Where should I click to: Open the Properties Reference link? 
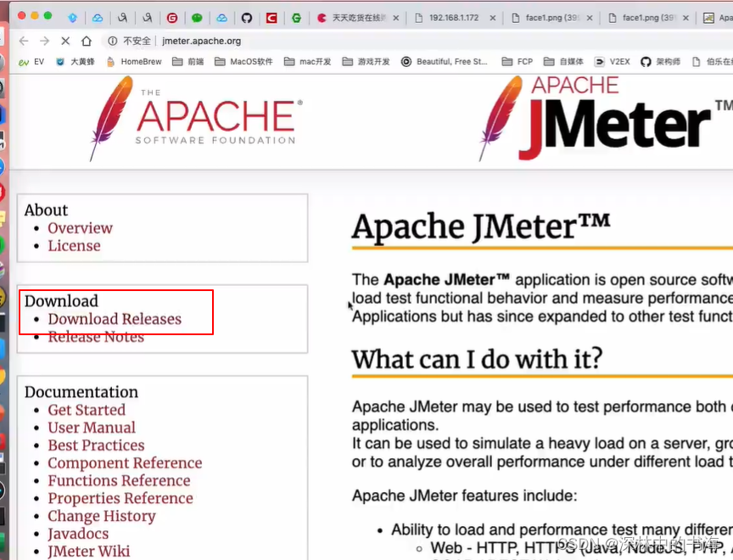tap(120, 499)
